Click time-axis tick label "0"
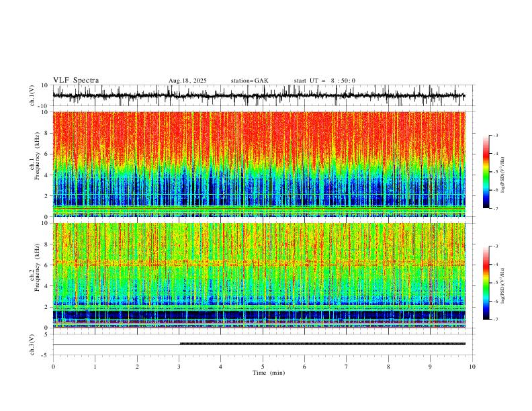532x411 pixels. click(x=53, y=367)
